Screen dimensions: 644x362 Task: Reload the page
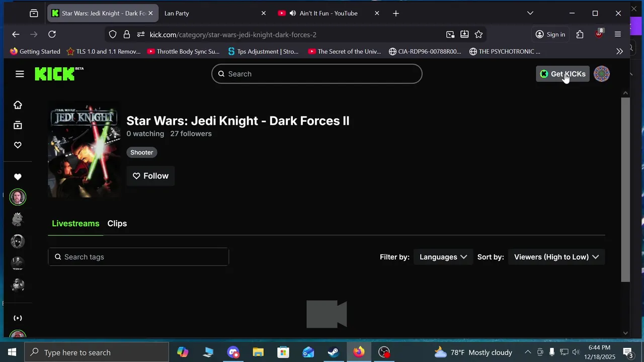pos(52,34)
